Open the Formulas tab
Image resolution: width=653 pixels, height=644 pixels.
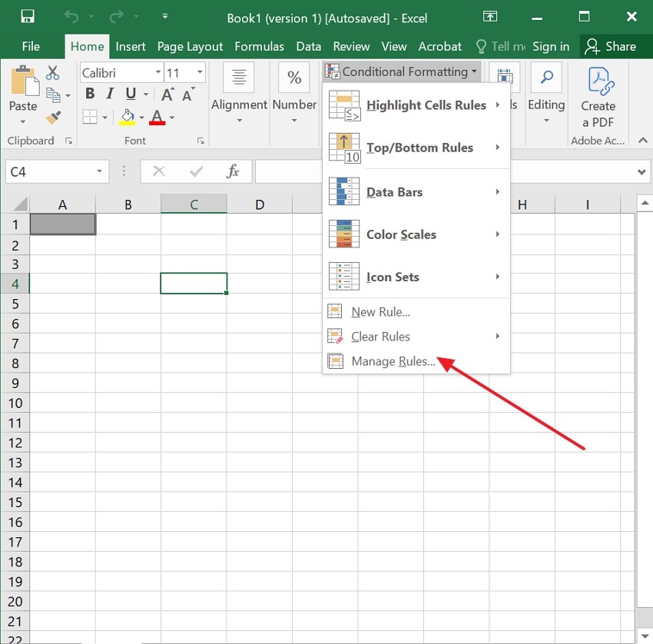pyautogui.click(x=259, y=46)
